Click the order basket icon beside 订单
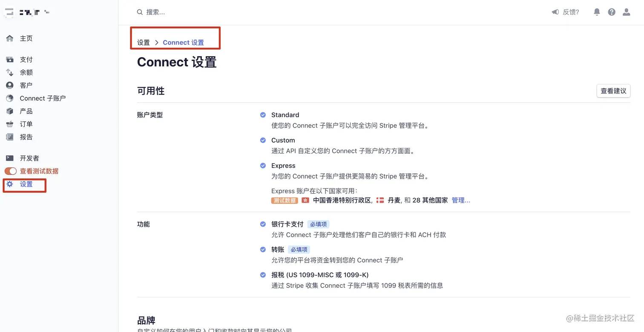This screenshot has height=332, width=644. click(10, 124)
